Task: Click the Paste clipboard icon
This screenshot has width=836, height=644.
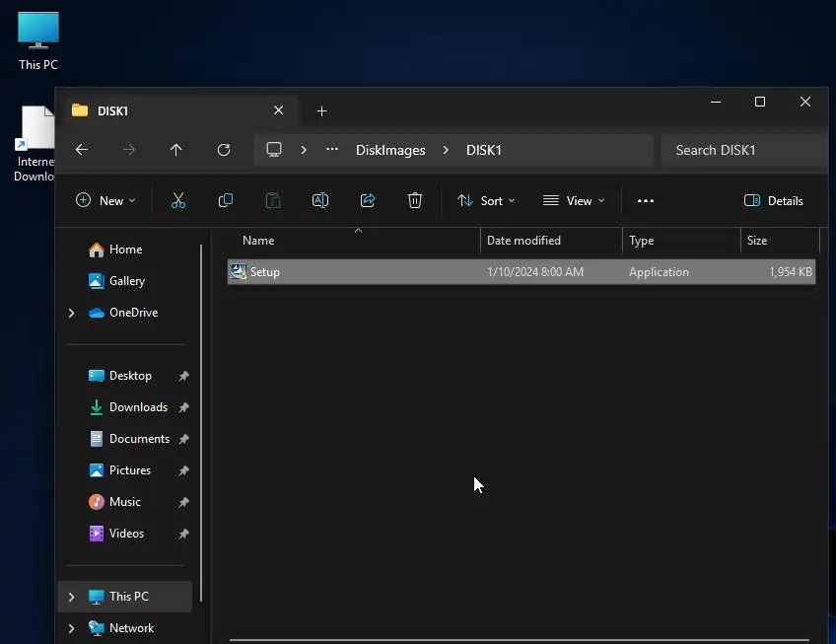Action: point(273,200)
